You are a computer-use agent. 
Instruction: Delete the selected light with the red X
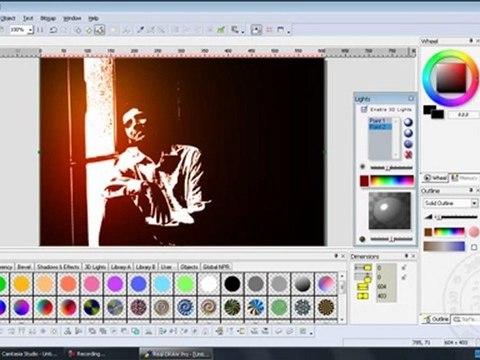(408, 155)
